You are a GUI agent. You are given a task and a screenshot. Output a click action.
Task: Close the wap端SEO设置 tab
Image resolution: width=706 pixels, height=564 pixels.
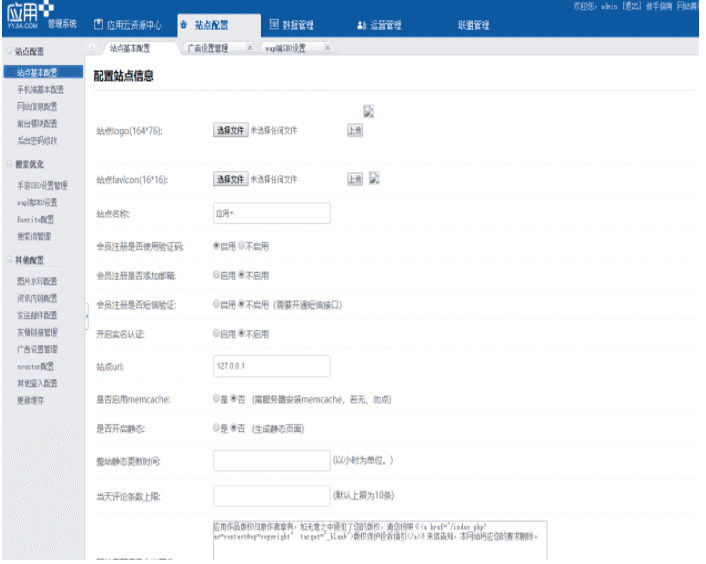(328, 48)
